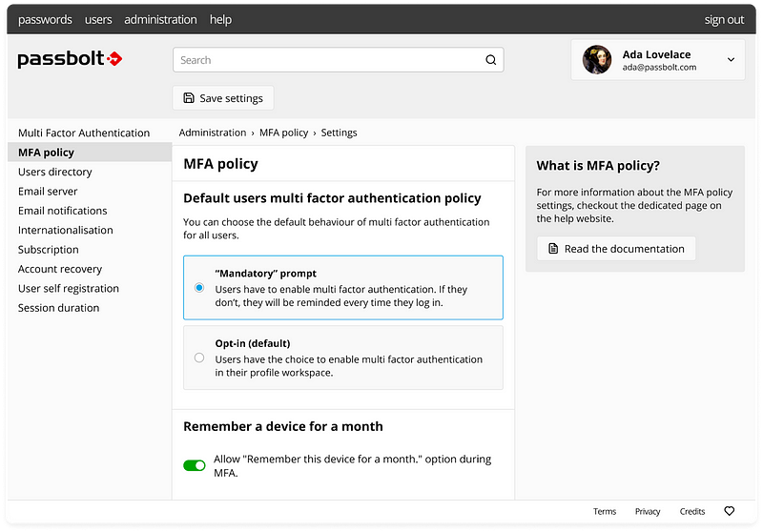
Task: Click sign out
Action: coord(724,19)
